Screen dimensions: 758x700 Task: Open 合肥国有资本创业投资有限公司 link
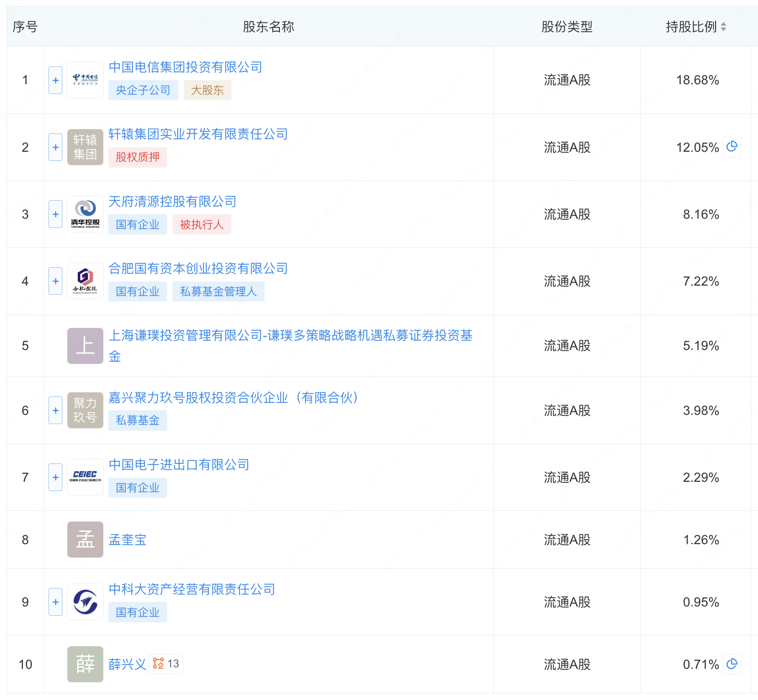click(198, 268)
